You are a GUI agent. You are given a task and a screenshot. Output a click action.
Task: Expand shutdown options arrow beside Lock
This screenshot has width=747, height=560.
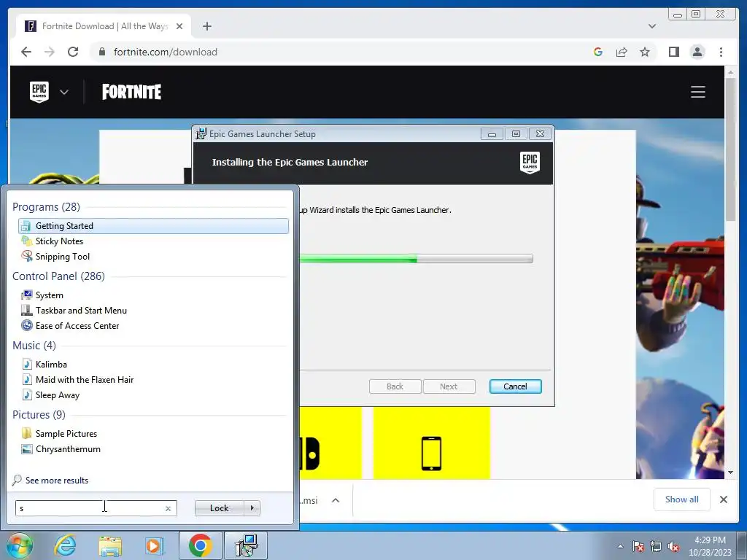pos(252,508)
